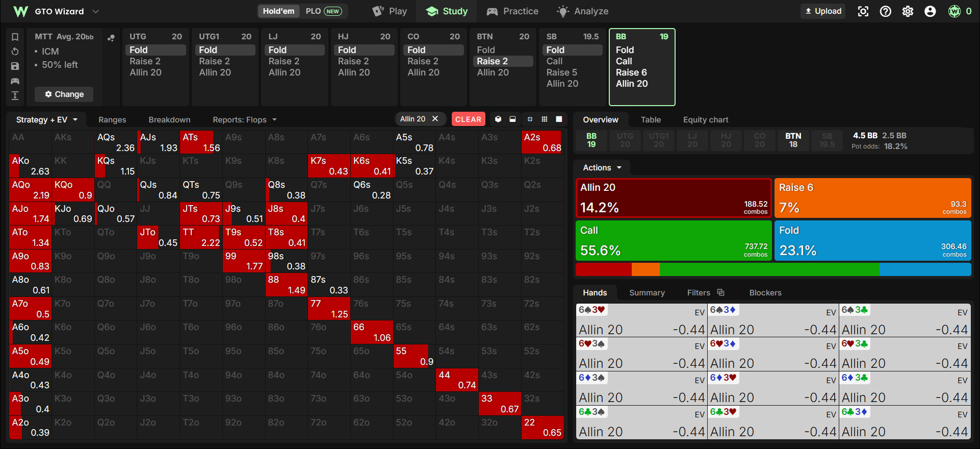Click the Change settings button
Image resolution: width=980 pixels, height=449 pixels.
(64, 94)
